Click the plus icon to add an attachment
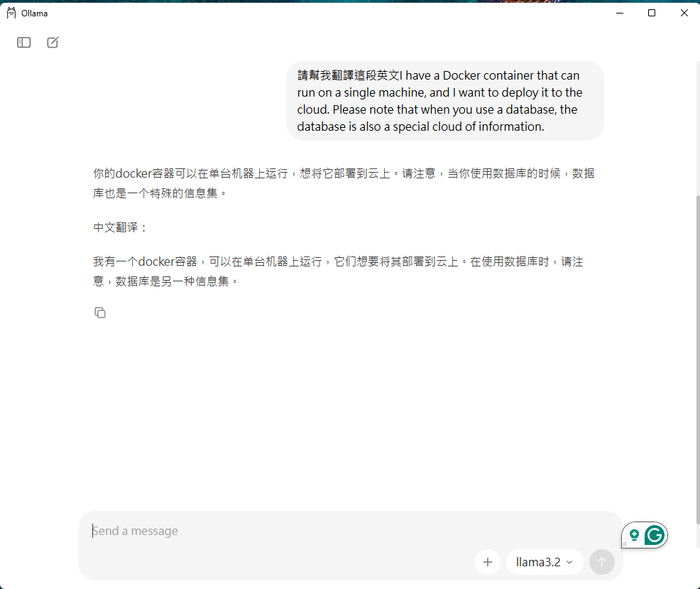This screenshot has height=589, width=700. [x=488, y=562]
